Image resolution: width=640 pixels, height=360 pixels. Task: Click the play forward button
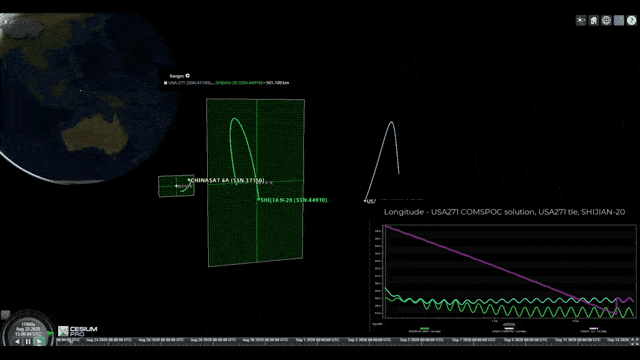pyautogui.click(x=39, y=342)
